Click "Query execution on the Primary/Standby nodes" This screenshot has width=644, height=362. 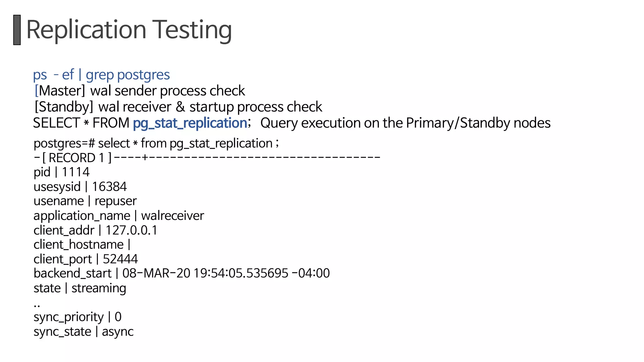[405, 123]
